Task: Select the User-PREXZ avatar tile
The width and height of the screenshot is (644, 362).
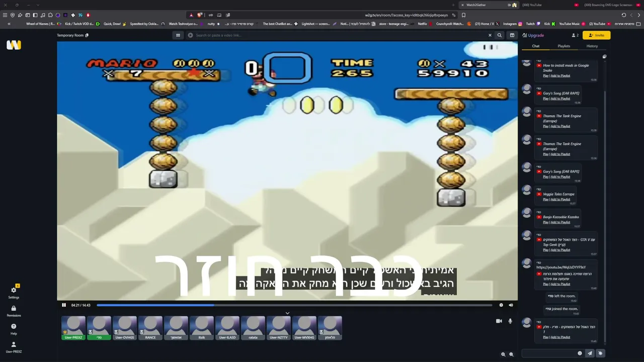Action: click(73, 328)
